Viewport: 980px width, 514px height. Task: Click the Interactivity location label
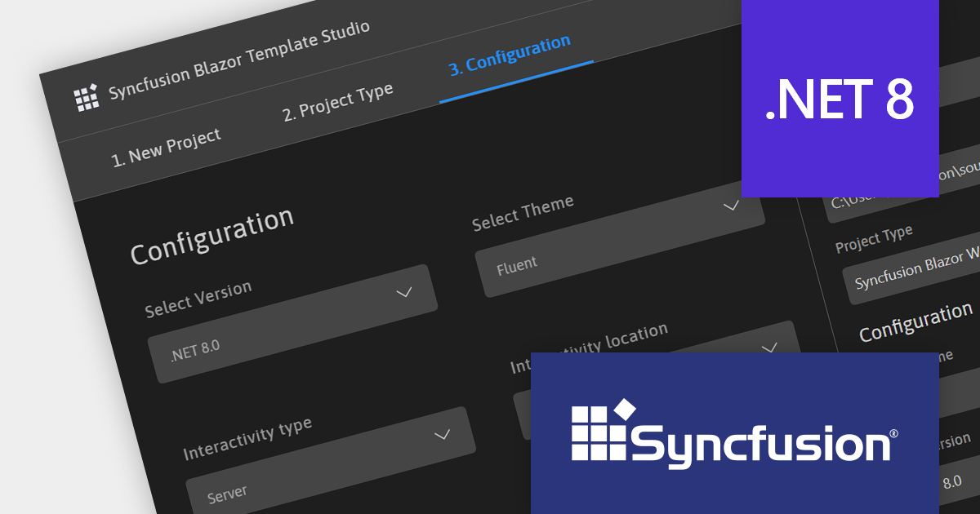click(589, 347)
